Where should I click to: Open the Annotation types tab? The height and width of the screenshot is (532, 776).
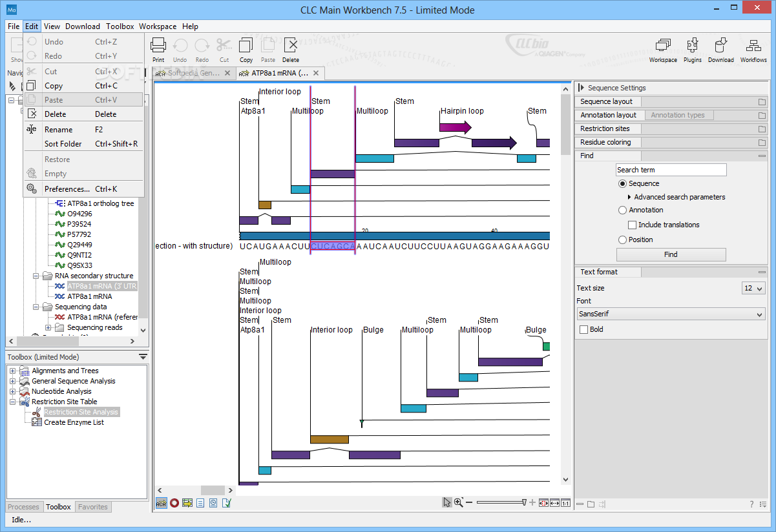coord(678,115)
